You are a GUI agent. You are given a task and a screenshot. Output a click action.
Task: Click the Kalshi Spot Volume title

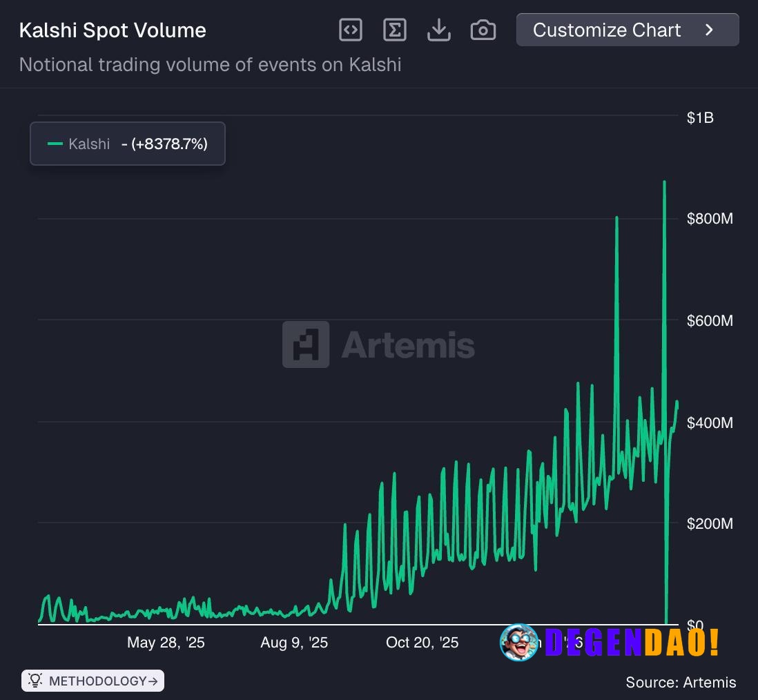pyautogui.click(x=113, y=30)
